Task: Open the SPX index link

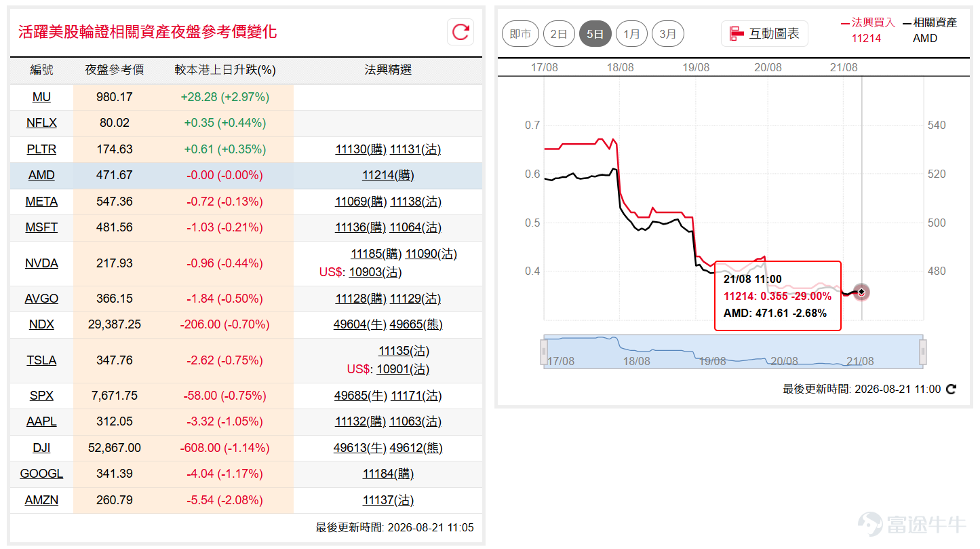Action: point(41,396)
